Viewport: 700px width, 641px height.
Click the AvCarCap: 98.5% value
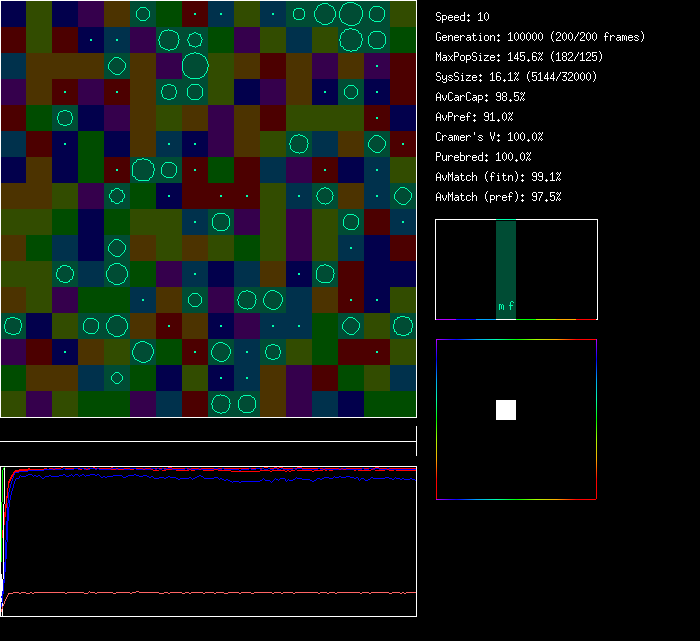[x=480, y=97]
